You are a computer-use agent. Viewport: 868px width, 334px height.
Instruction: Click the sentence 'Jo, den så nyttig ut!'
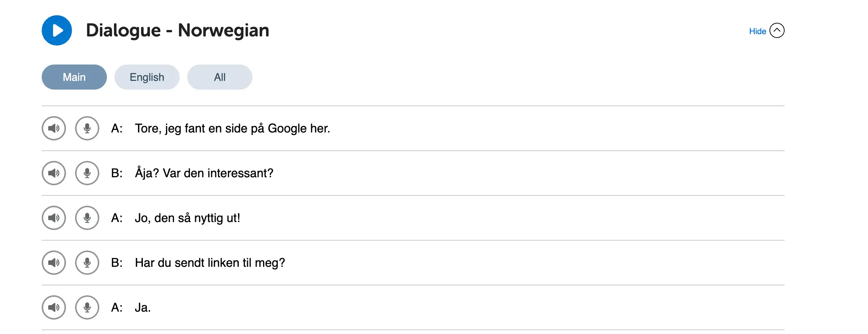pos(188,218)
